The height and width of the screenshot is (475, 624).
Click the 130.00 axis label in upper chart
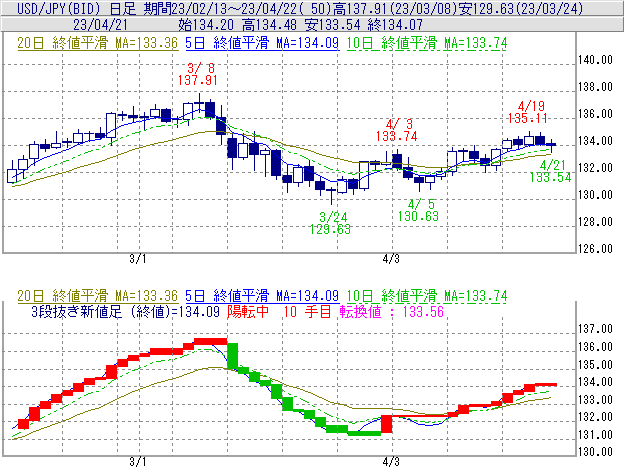pyautogui.click(x=595, y=195)
